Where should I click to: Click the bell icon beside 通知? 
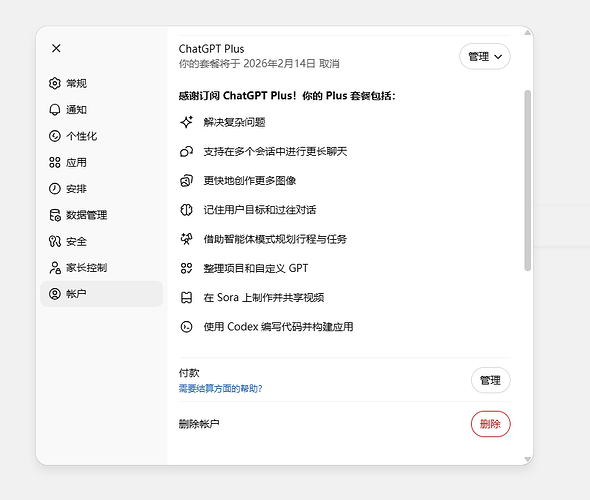click(55, 109)
